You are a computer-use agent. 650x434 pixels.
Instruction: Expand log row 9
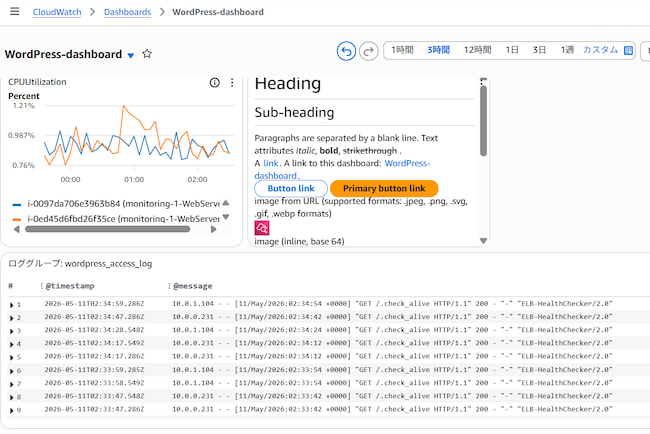pyautogui.click(x=11, y=410)
